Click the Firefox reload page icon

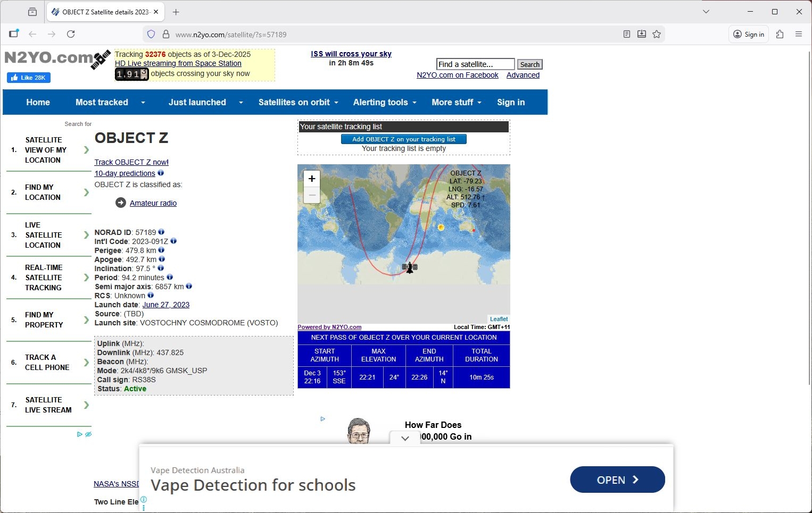tap(71, 34)
